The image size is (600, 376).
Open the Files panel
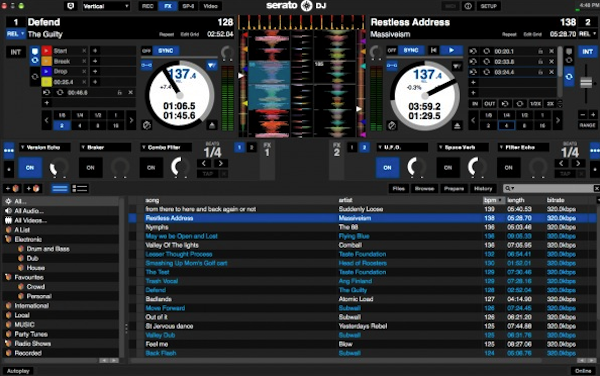[398, 189]
